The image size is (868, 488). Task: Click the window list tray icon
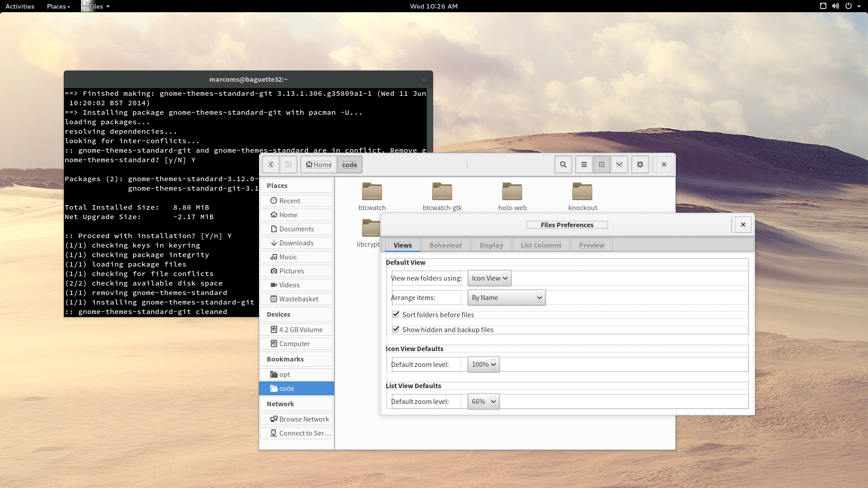point(823,6)
